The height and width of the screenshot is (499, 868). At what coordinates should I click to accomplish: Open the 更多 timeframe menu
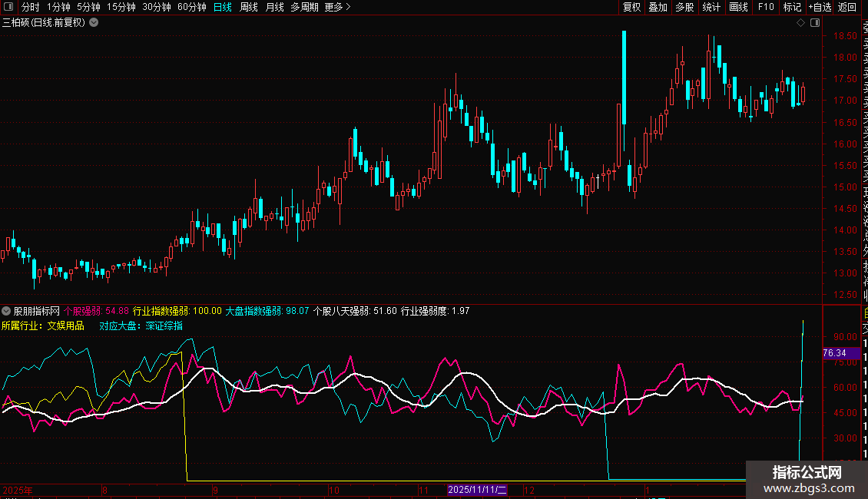337,7
